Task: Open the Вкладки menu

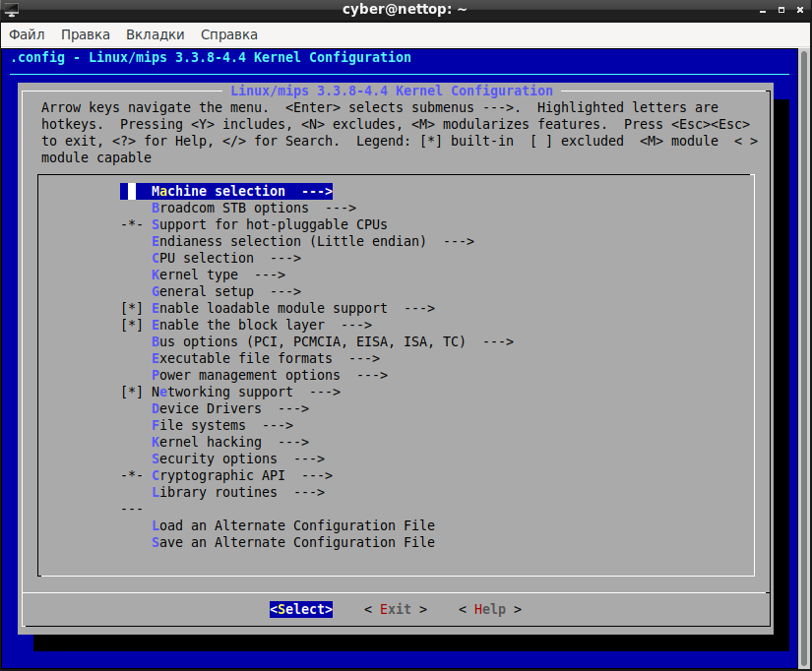Action: 156,34
